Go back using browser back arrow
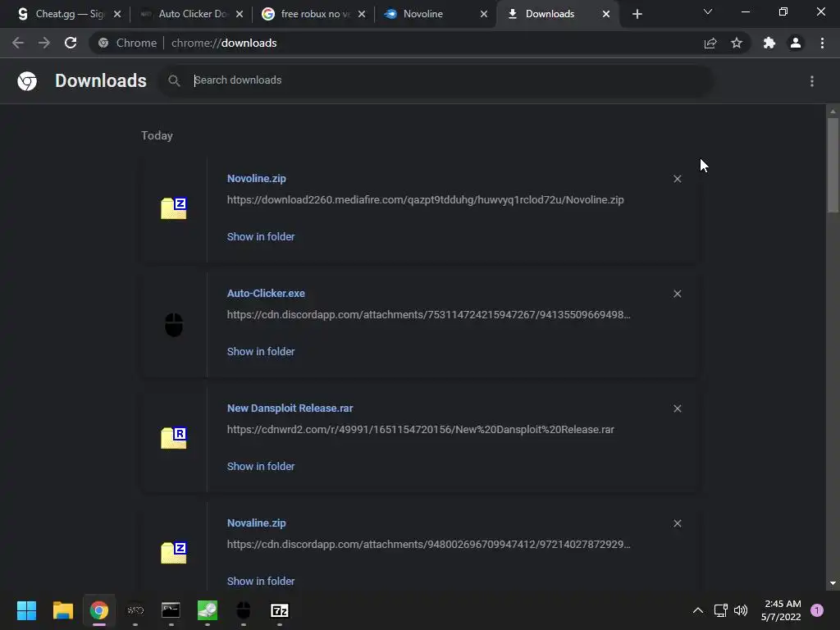840x630 pixels. click(18, 43)
